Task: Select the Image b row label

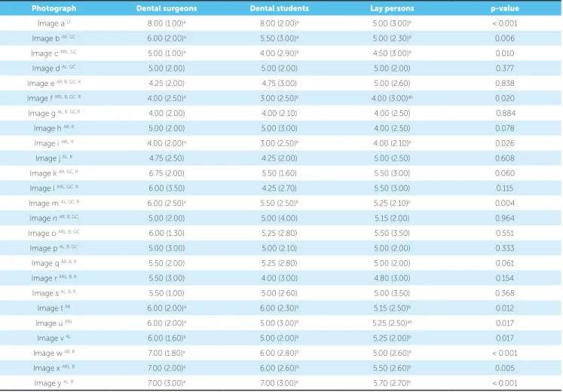Action: point(54,38)
